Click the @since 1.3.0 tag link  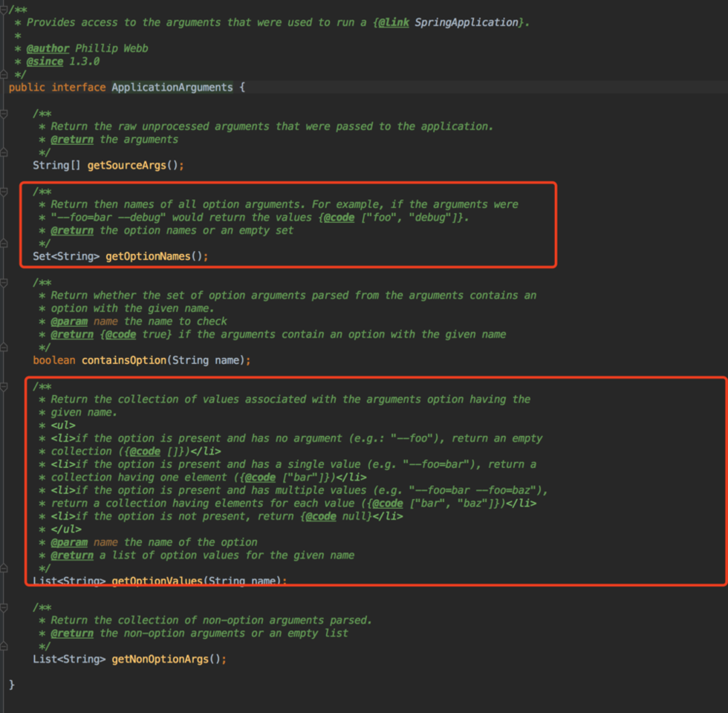tap(45, 62)
